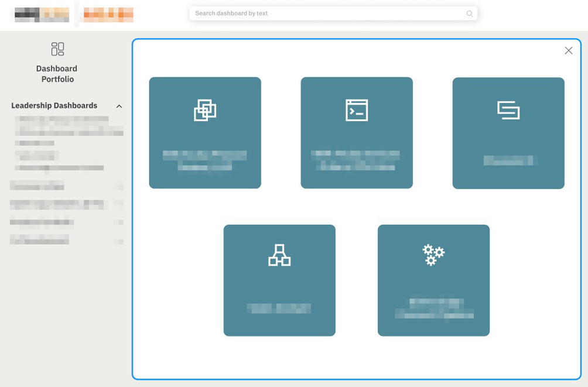Screen dimensions: 588x387
Task: Click the magnifier icon in search bar
Action: coord(469,13)
